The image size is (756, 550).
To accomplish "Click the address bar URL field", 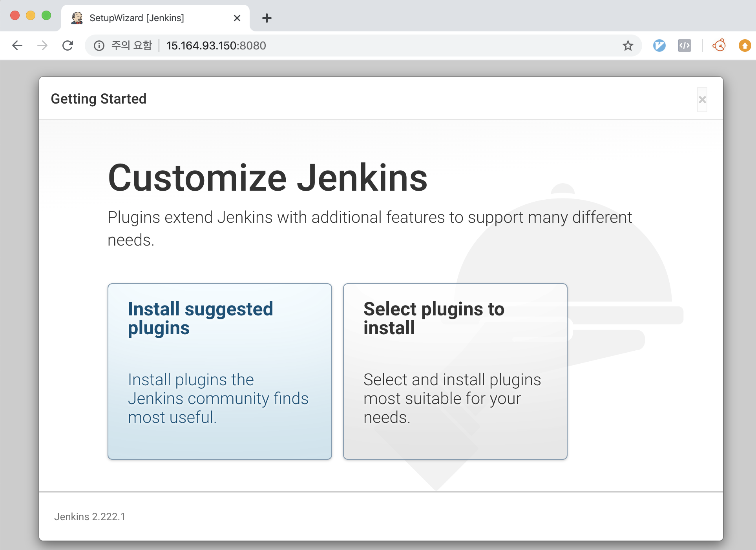I will coord(216,46).
